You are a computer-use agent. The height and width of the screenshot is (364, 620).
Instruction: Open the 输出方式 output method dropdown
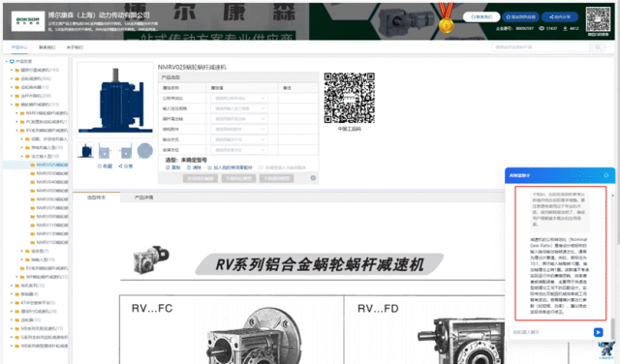[x=239, y=139]
